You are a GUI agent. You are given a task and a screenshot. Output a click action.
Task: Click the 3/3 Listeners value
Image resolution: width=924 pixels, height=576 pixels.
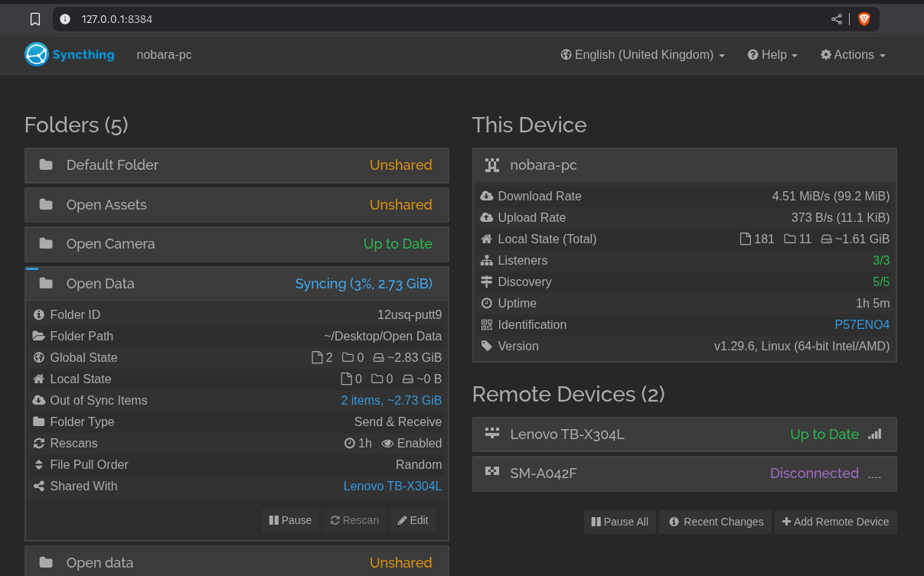pos(881,260)
